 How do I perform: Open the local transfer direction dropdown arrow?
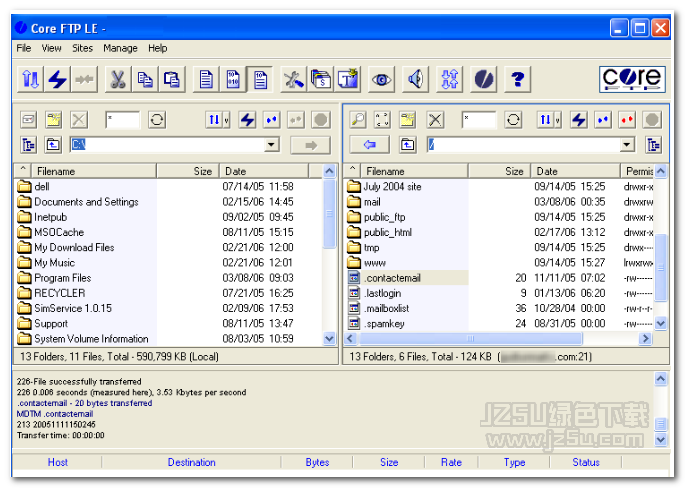click(x=226, y=120)
